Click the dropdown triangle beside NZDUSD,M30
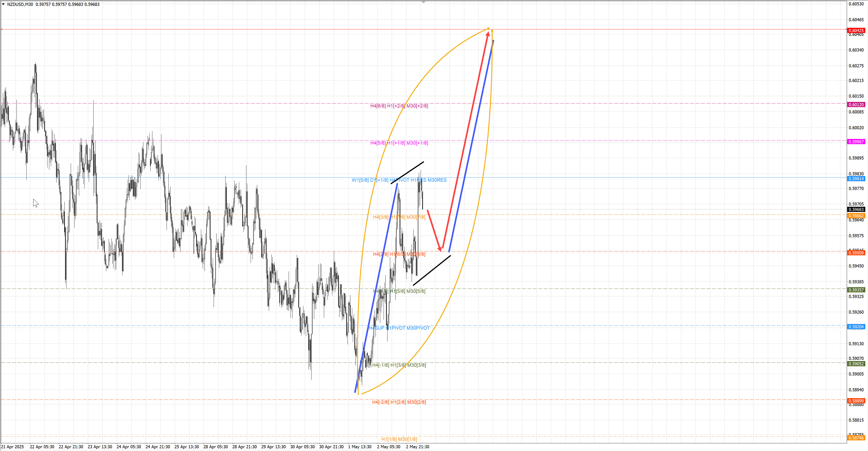 click(x=3, y=4)
